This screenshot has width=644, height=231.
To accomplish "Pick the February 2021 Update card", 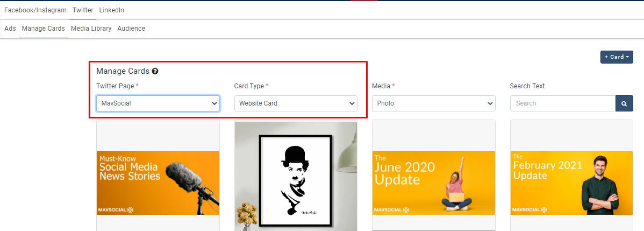I will [571, 183].
